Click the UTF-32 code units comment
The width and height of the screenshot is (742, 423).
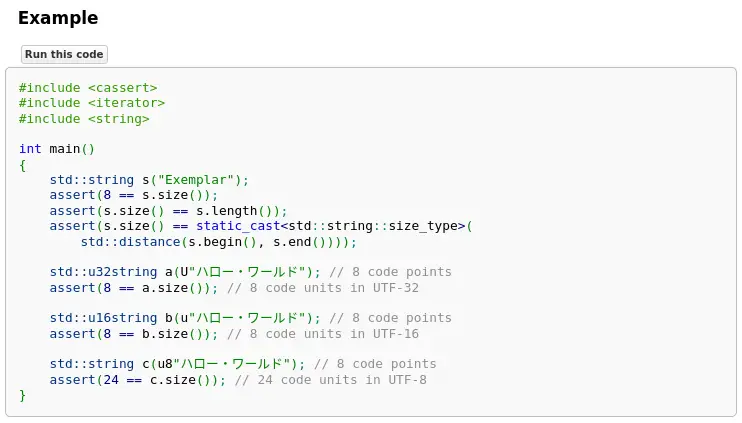pos(322,288)
